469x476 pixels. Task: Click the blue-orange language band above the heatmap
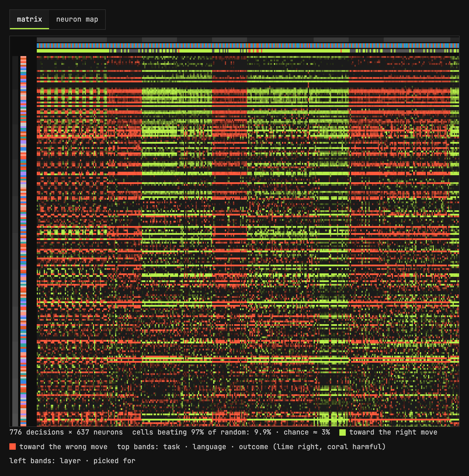tap(248, 46)
